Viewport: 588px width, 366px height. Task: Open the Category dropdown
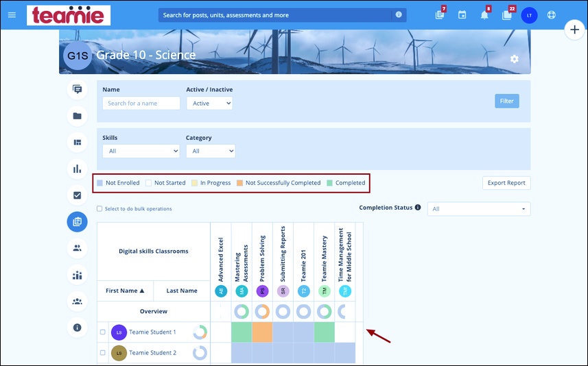click(211, 151)
